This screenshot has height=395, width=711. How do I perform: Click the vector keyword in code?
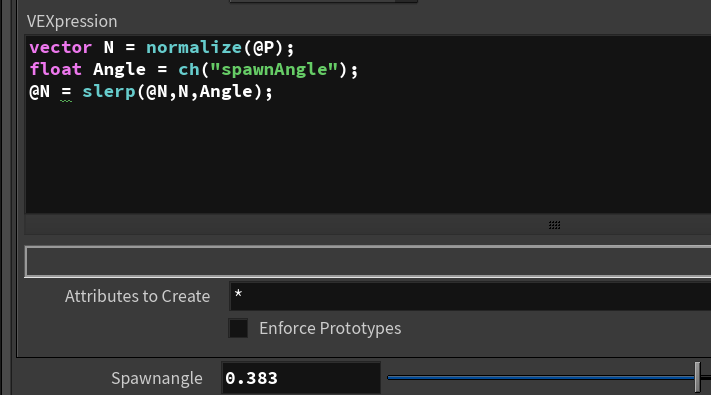61,47
